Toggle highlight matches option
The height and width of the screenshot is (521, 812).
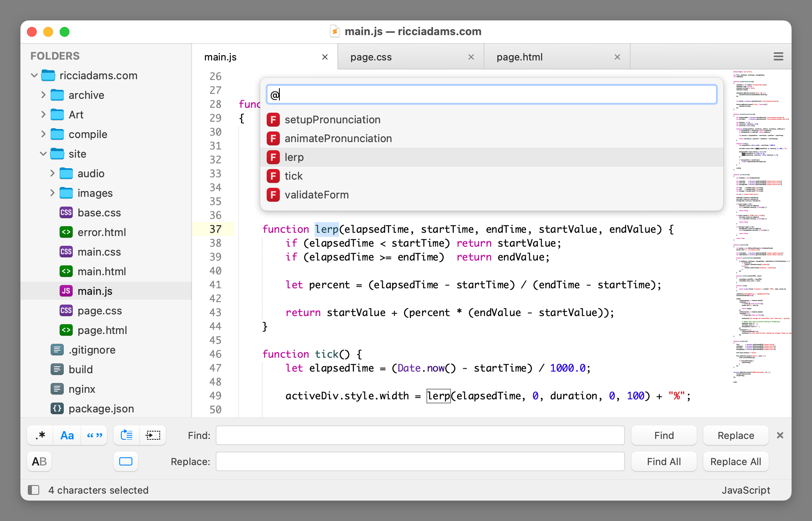126,461
